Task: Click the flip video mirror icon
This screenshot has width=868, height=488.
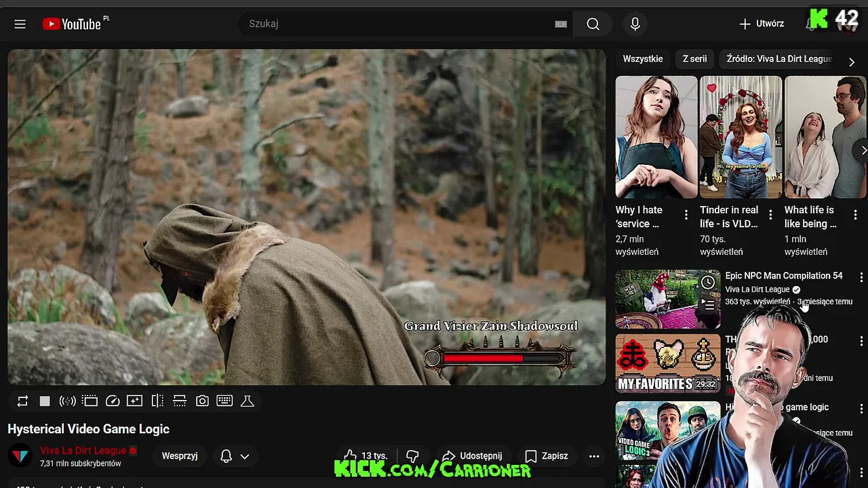Action: point(157,401)
